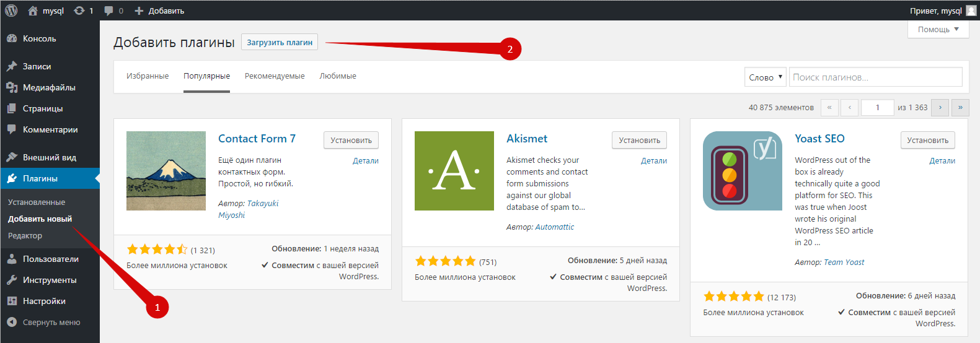Open the Contact Form 7 title link
The image size is (980, 343).
pos(257,139)
